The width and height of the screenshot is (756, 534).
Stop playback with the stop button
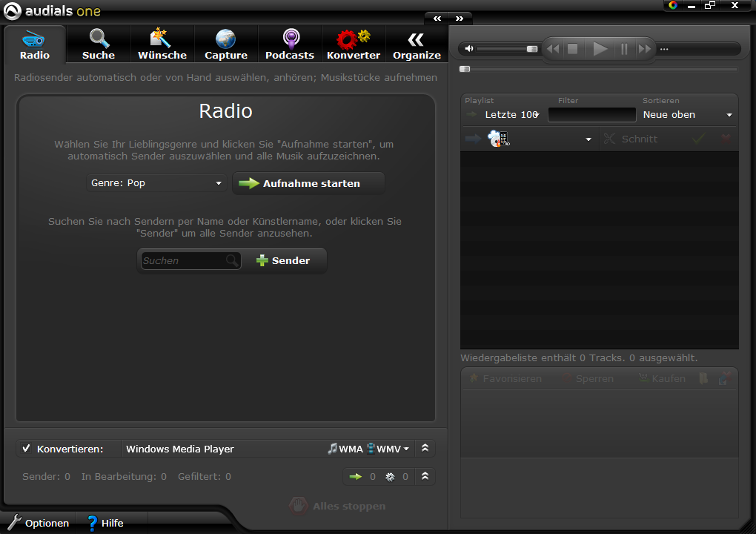tap(572, 49)
